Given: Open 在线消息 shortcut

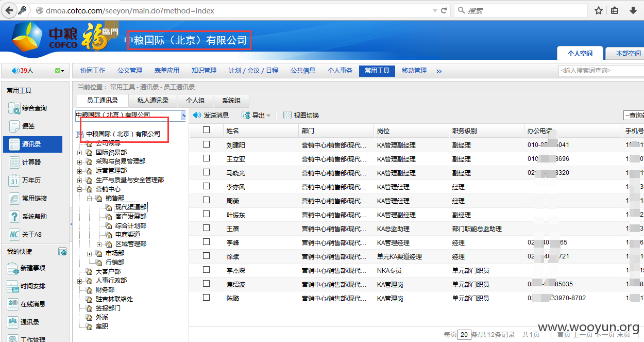Looking at the screenshot, I should [26, 304].
